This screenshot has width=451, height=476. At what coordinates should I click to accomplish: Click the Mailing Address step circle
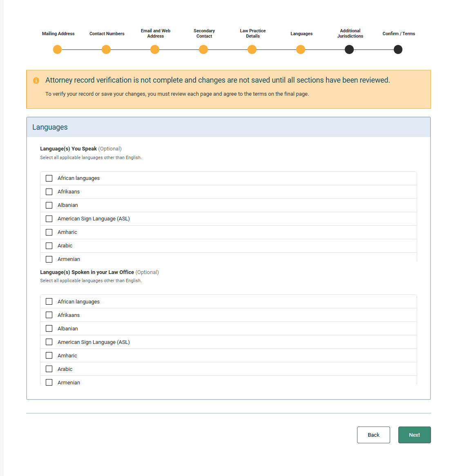[x=58, y=49]
